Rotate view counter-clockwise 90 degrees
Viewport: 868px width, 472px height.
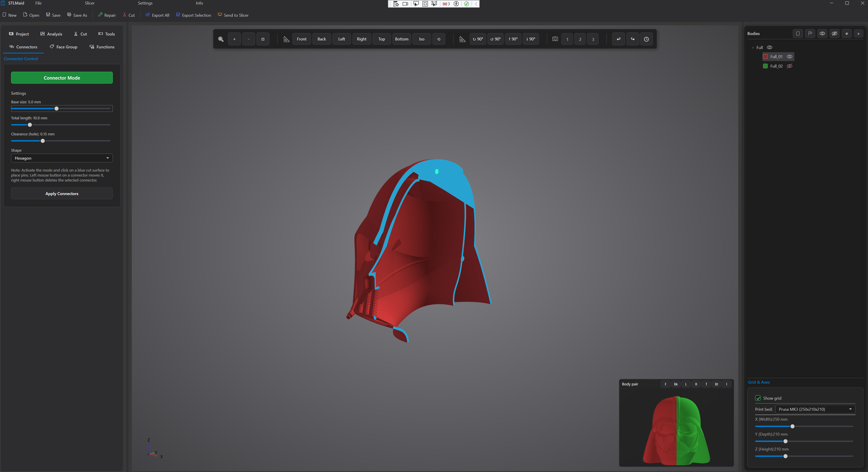[x=495, y=39]
